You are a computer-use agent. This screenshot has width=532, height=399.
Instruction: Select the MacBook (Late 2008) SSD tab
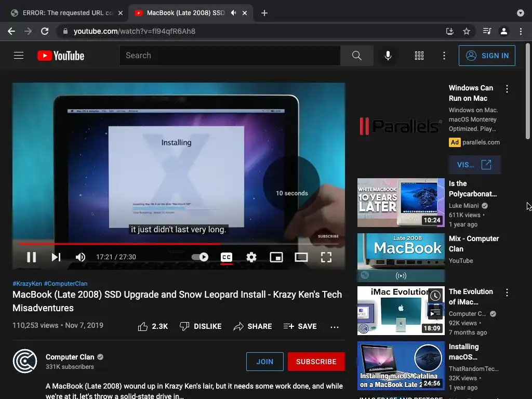point(185,13)
